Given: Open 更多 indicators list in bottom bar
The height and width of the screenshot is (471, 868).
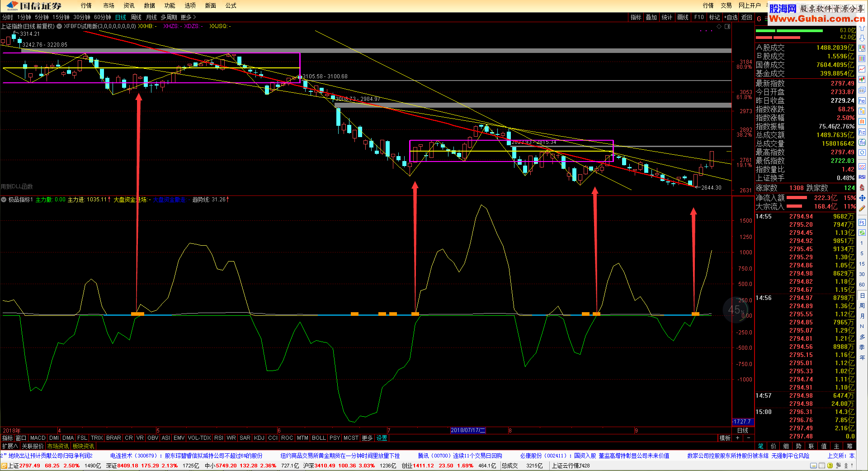Looking at the screenshot, I should tap(367, 438).
